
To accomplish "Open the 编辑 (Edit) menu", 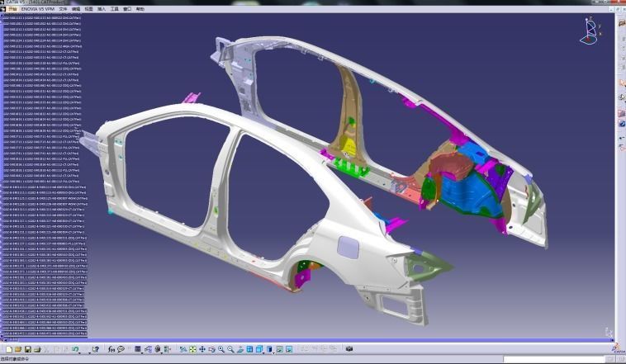I will (76, 9).
